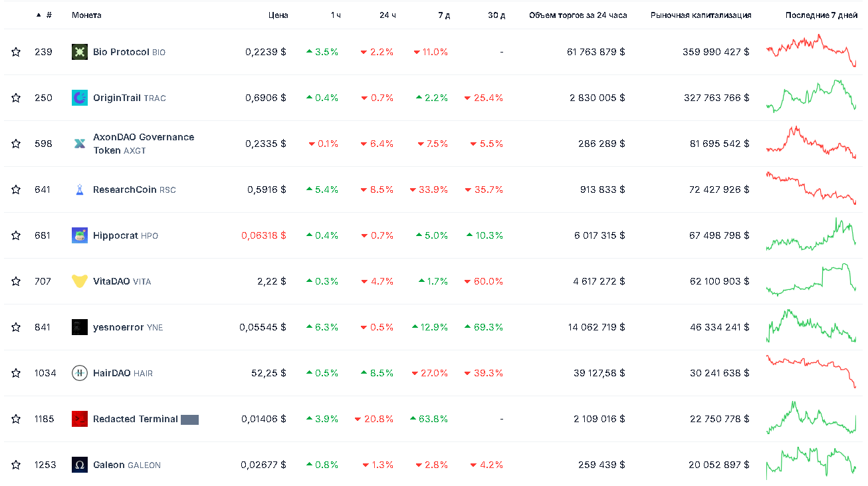This screenshot has width=868, height=486.
Task: Click ResearchCoin 7-day change 33.9%
Action: (429, 189)
